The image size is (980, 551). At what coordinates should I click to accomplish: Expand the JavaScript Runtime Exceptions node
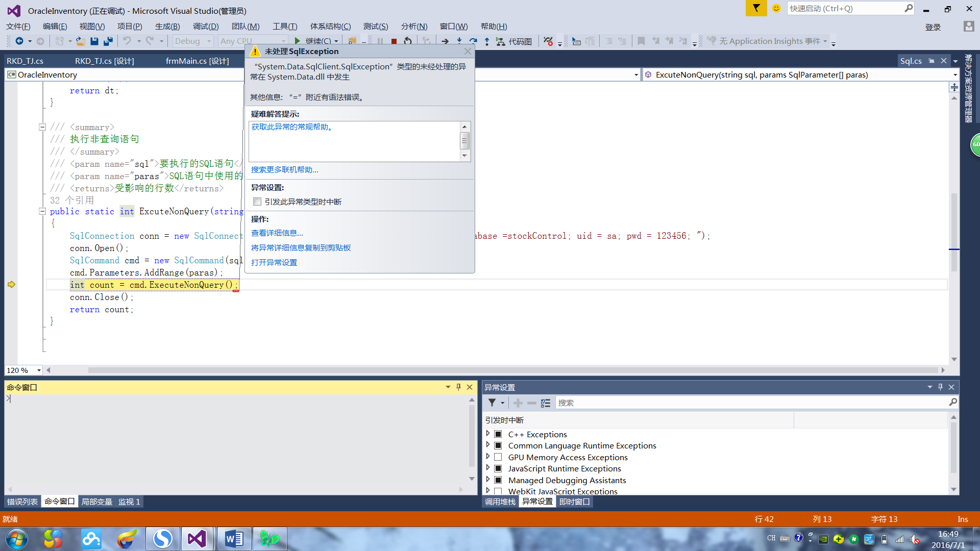[488, 468]
